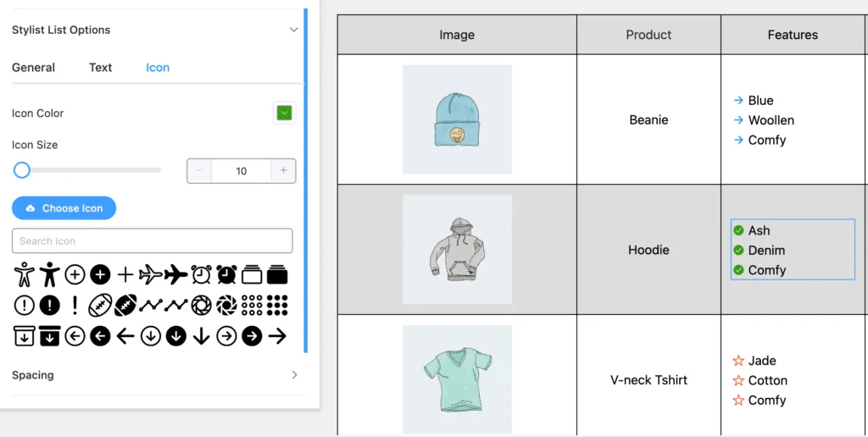The width and height of the screenshot is (868, 437).
Task: Select the accessibility person outline icon
Action: [25, 274]
